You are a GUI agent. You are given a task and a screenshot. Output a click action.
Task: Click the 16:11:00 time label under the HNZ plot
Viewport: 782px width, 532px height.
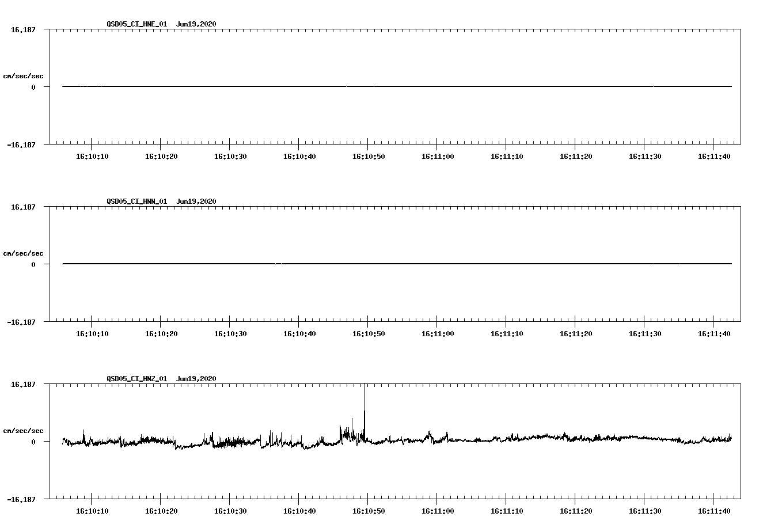point(438,511)
